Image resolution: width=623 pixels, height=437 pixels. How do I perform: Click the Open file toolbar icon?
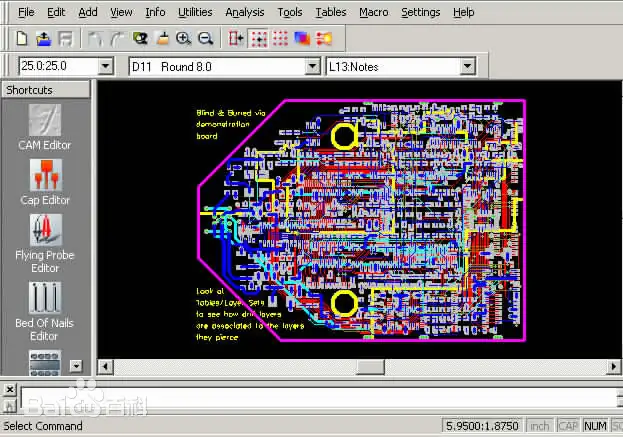point(44,39)
